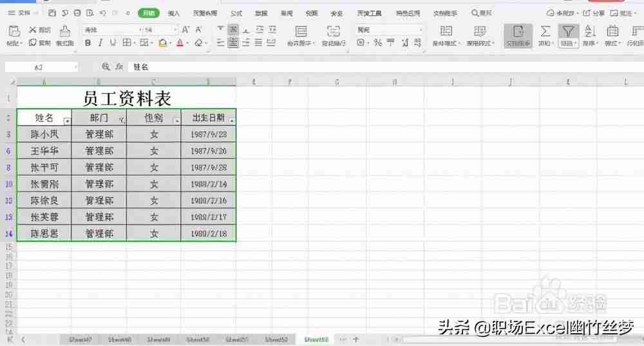This screenshot has width=644, height=346.
Task: Click column E header
Action: 254,82
